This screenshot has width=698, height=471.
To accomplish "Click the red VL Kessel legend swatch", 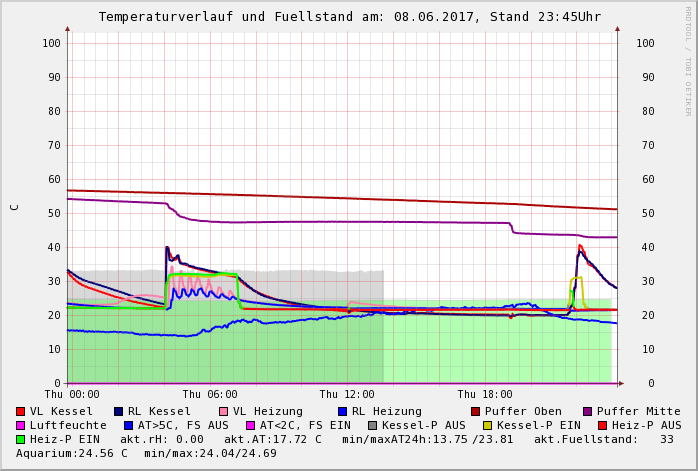I will 21,411.
